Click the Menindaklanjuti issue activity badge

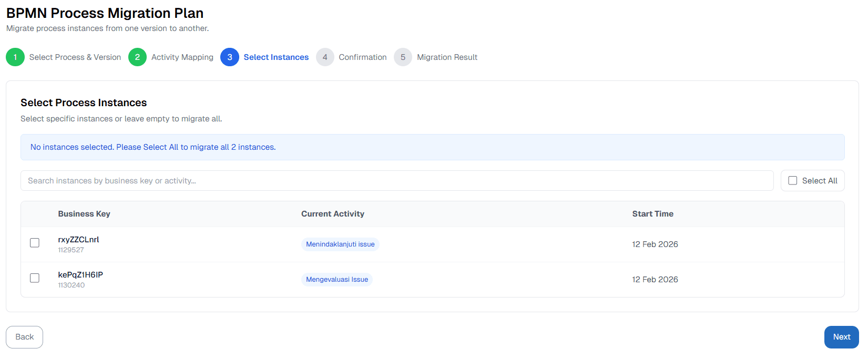(x=340, y=244)
